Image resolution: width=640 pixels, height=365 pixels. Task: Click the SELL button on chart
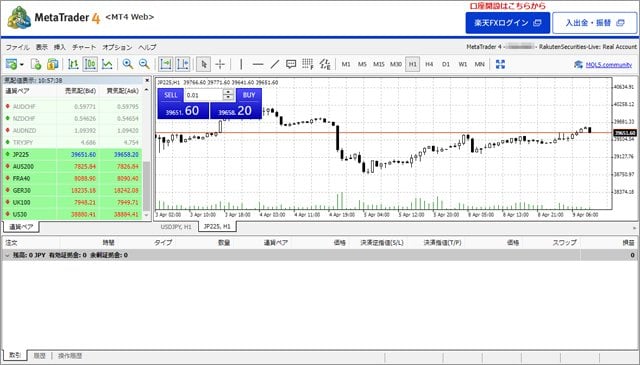171,95
